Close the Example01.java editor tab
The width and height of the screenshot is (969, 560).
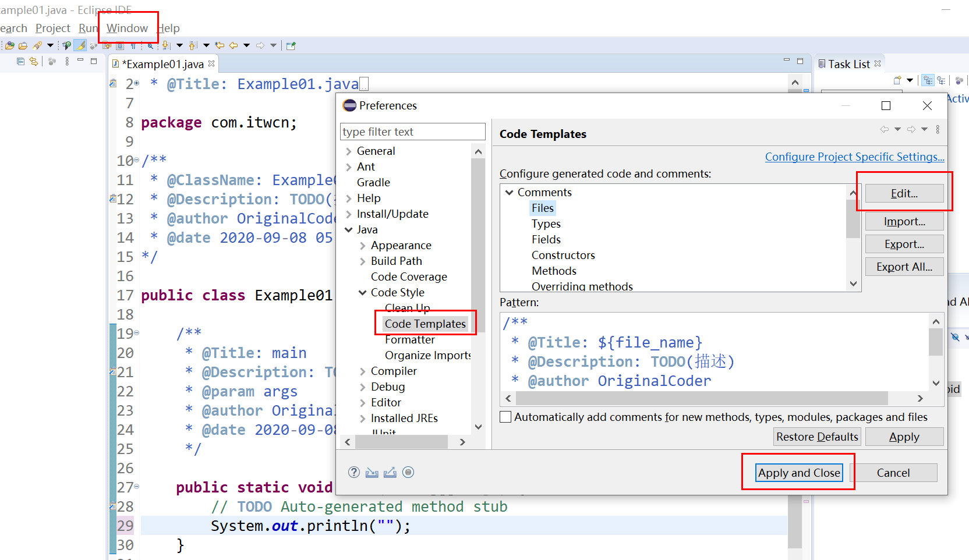[x=211, y=63]
